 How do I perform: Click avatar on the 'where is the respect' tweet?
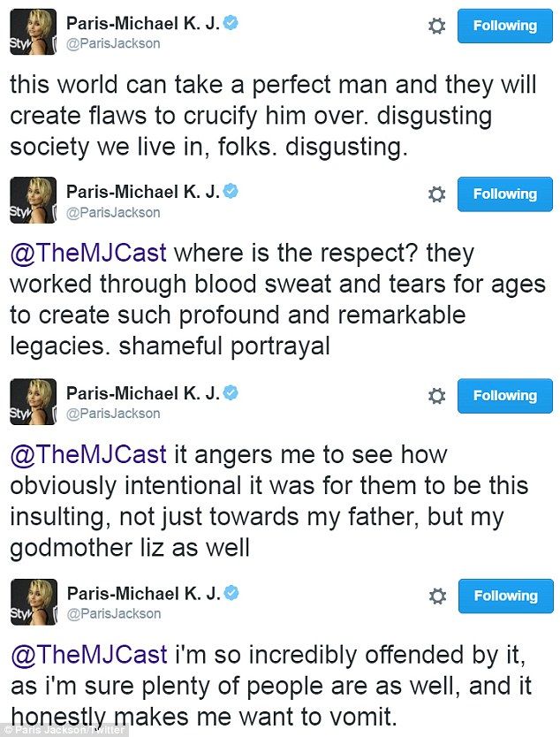point(33,201)
